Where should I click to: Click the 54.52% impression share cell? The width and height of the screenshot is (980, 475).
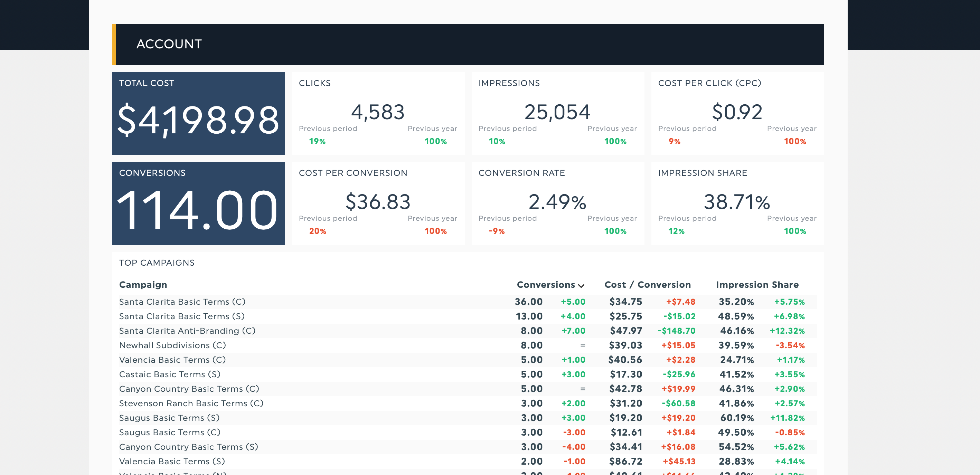(736, 447)
